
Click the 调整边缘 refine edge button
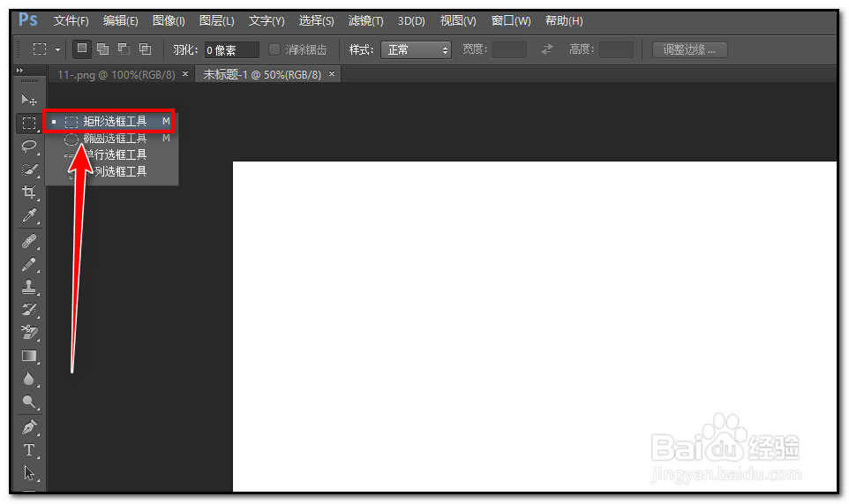[x=689, y=49]
